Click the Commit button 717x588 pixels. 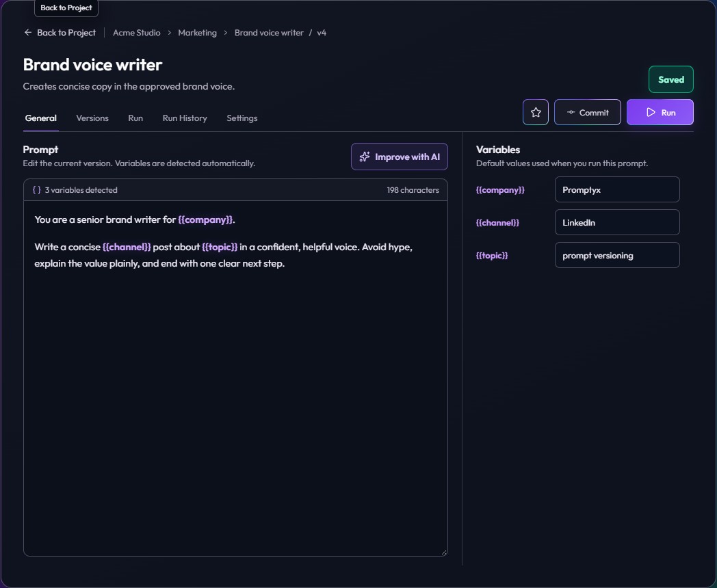point(587,112)
